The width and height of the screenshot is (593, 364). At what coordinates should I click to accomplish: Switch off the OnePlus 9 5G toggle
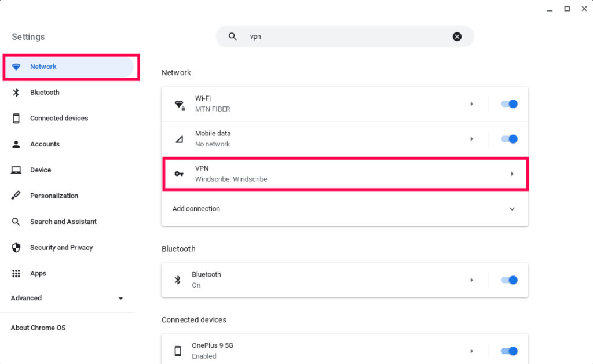click(508, 351)
